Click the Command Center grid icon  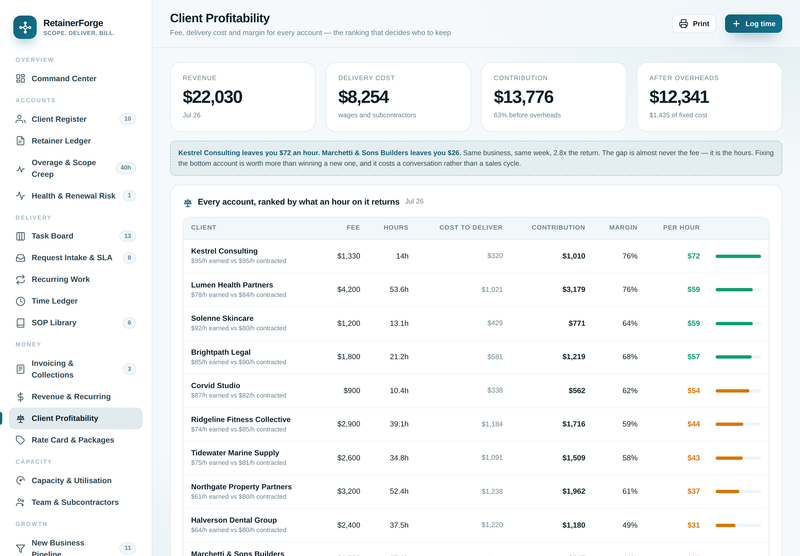tap(20, 79)
